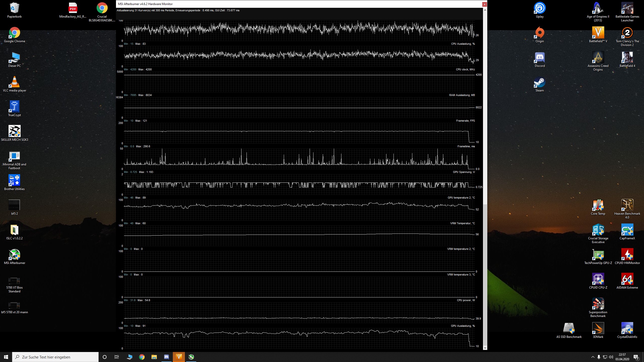
Task: Click the taskbar search box
Action: pos(55,357)
